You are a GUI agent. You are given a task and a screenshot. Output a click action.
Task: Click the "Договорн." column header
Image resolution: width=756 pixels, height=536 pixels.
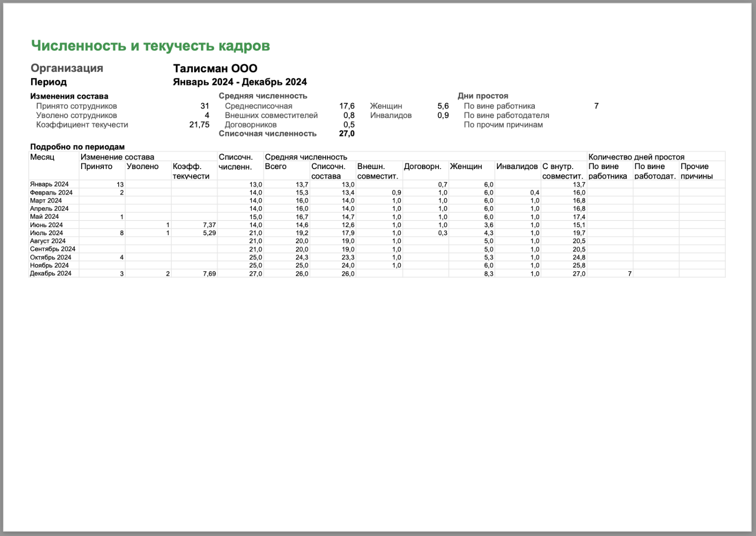click(x=422, y=166)
